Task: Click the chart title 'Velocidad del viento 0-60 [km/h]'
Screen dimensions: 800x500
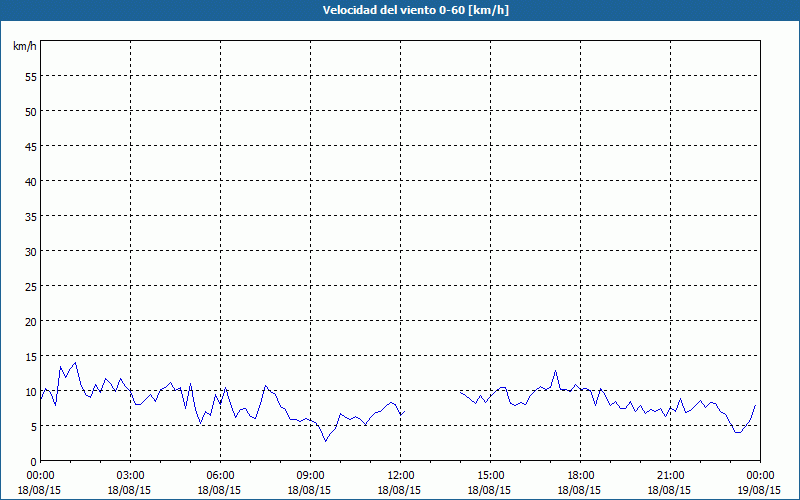Action: 415,10
